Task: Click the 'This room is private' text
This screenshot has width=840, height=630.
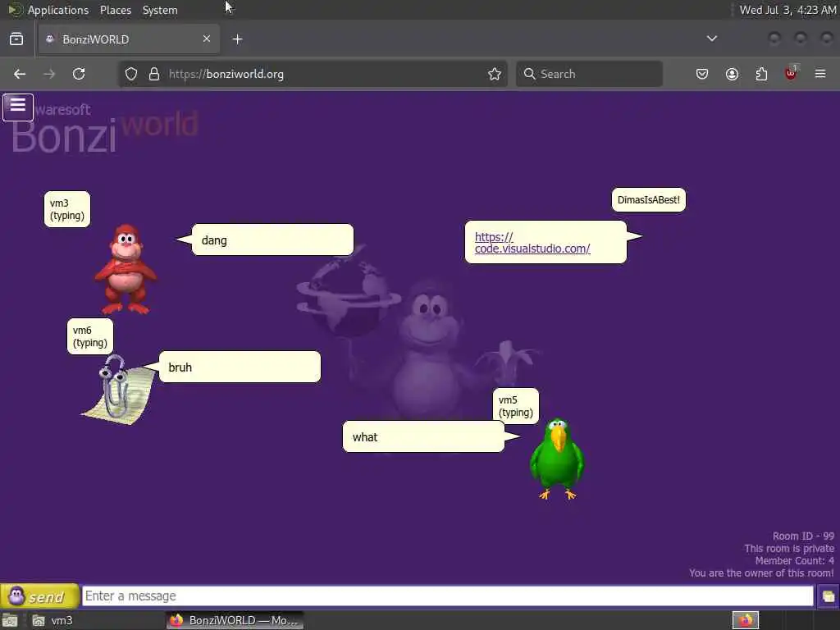Action: [789, 548]
